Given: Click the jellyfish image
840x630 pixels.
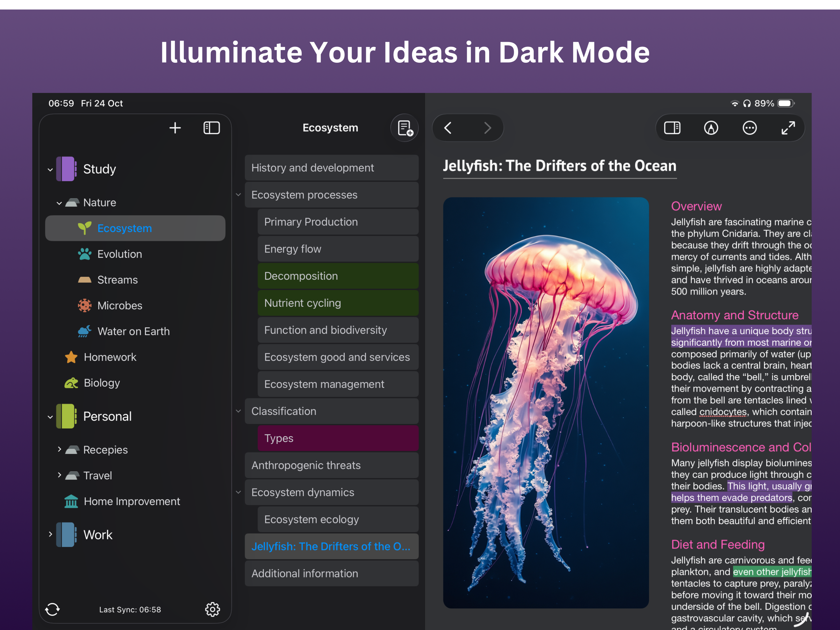Looking at the screenshot, I should (546, 402).
